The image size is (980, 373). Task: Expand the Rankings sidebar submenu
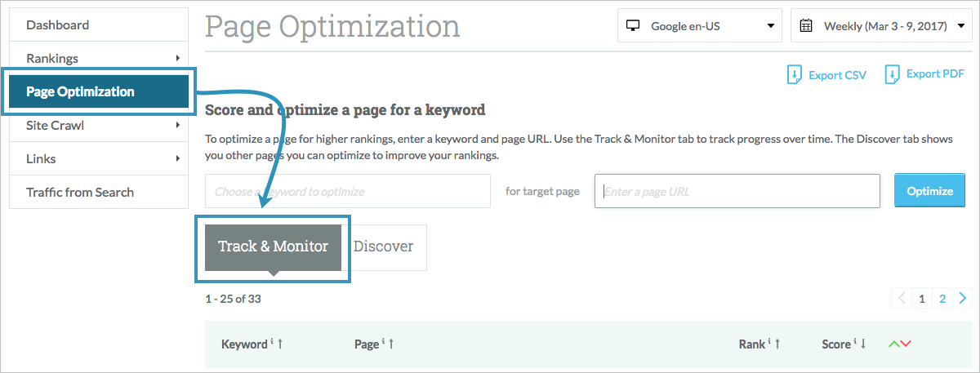click(x=177, y=58)
